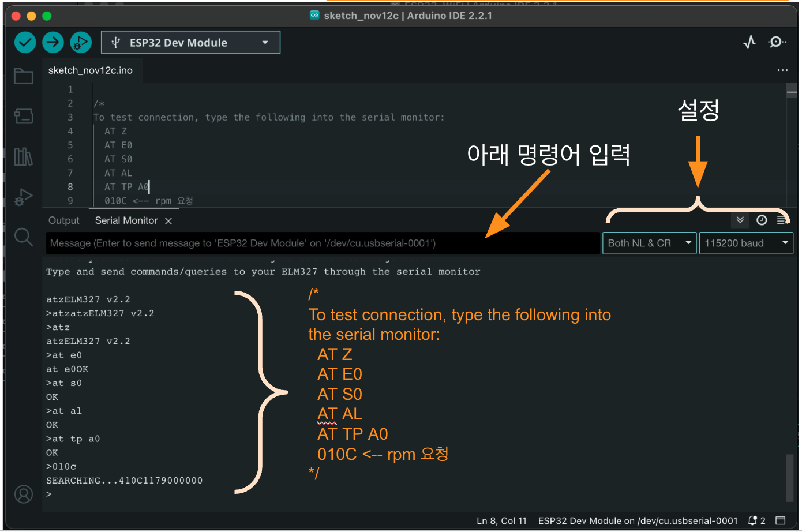Image resolution: width=802 pixels, height=532 pixels.
Task: Select the Serial Monitor tab
Action: 126,220
